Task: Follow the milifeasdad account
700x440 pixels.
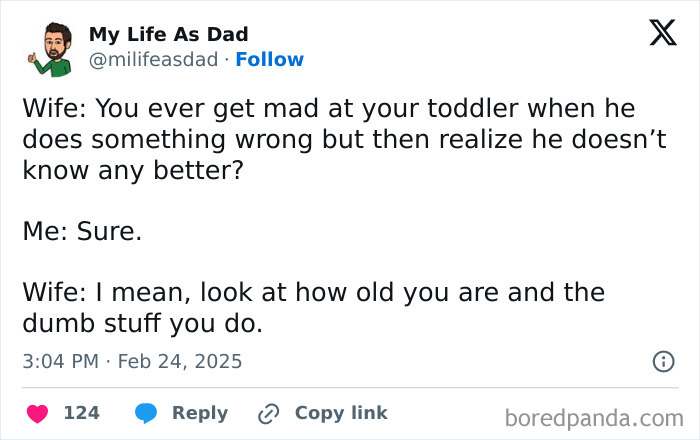Action: pos(269,60)
